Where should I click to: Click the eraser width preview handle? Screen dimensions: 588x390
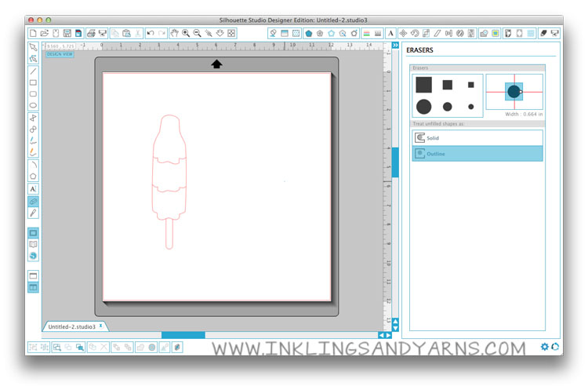click(521, 92)
